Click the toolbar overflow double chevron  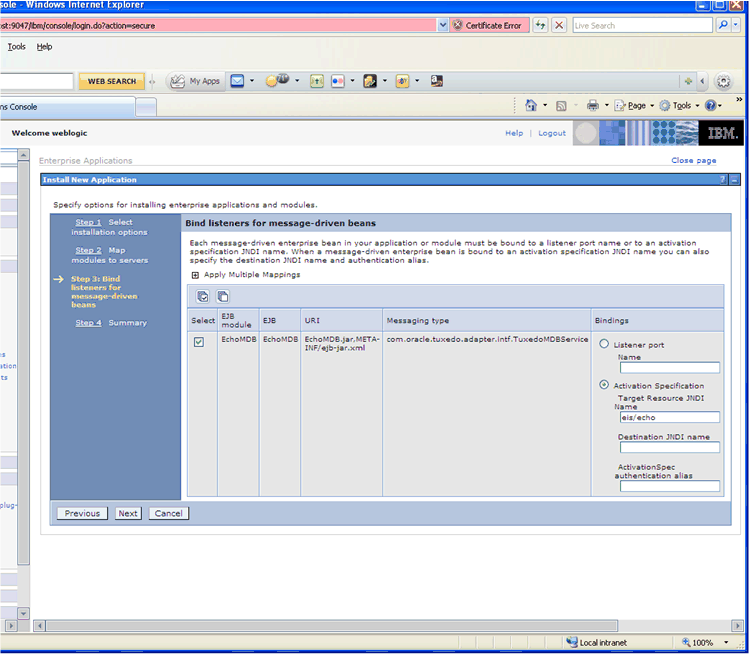[x=739, y=99]
